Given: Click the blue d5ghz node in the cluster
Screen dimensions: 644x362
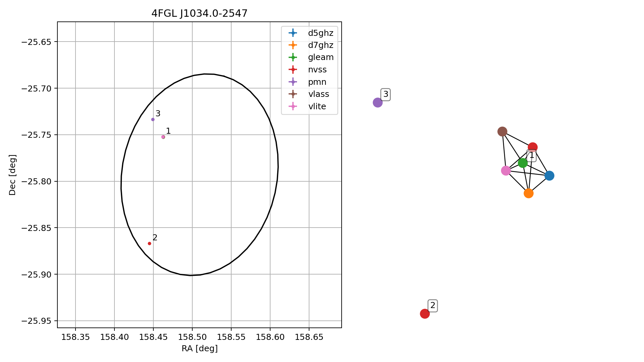Looking at the screenshot, I should [x=549, y=176].
